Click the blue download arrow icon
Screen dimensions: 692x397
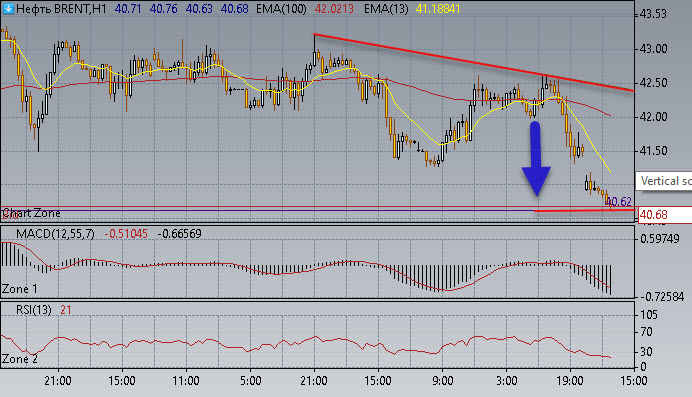(x=8, y=8)
